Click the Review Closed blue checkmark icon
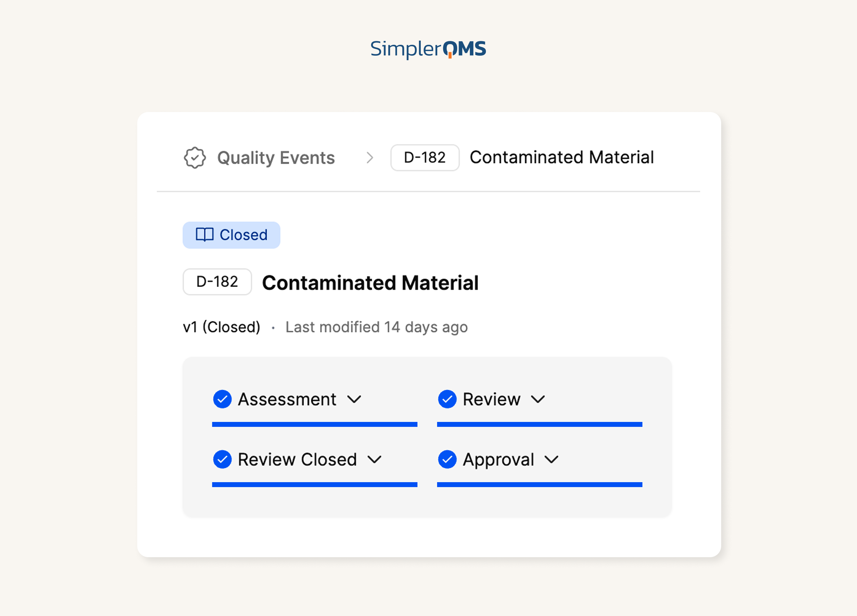Screen dimensions: 857x616 point(223,459)
